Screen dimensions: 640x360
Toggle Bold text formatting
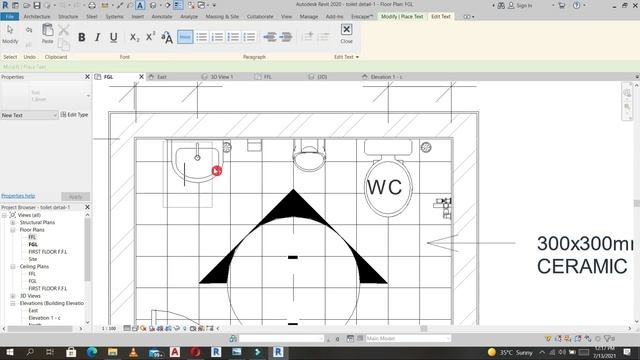tap(82, 37)
